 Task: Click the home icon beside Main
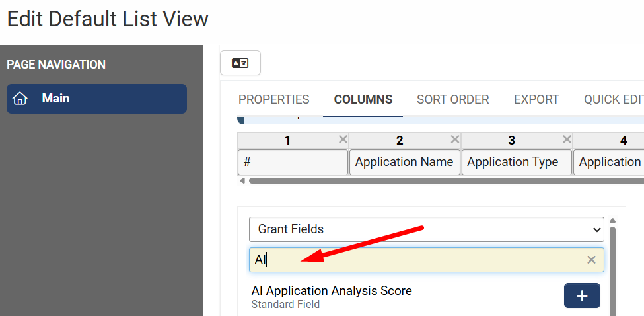(20, 99)
